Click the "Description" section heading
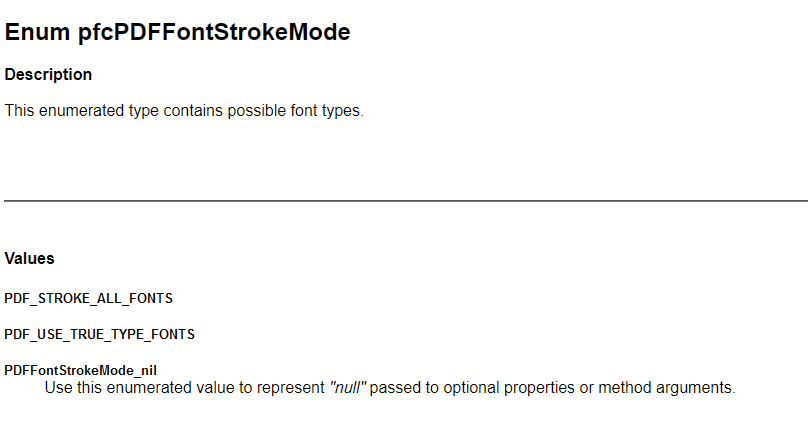This screenshot has height=433, width=808. (48, 75)
